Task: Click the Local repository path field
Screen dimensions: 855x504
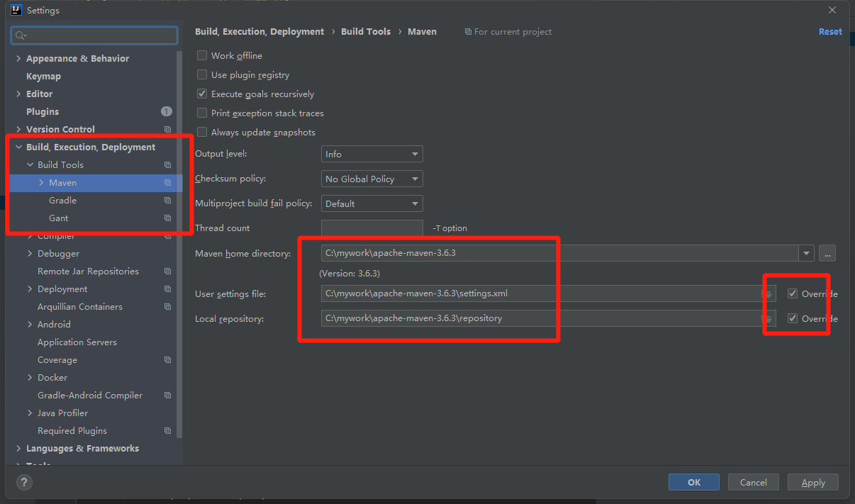Action: click(548, 318)
